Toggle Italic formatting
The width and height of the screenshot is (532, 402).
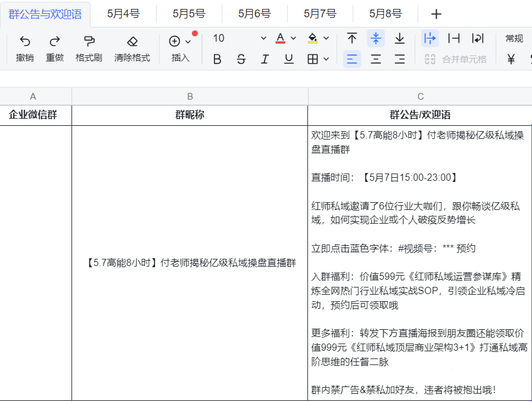point(265,60)
